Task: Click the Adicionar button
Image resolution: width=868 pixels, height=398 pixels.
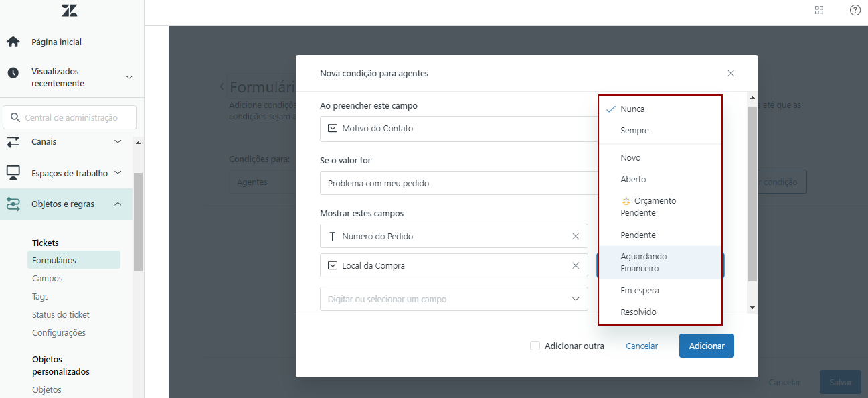Action: pyautogui.click(x=706, y=346)
